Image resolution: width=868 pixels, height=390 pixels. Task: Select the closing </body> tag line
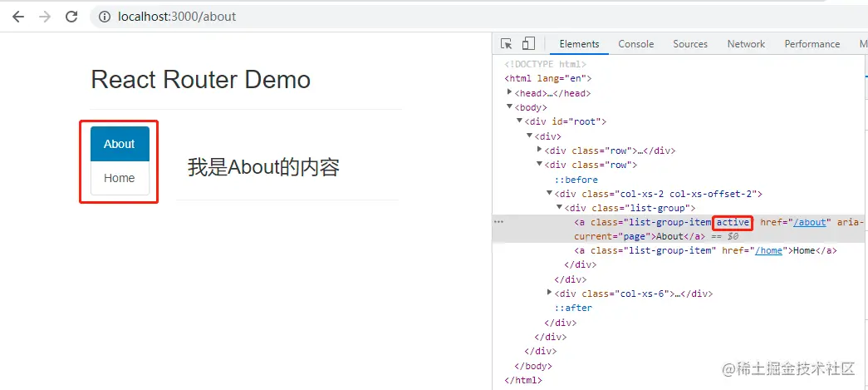coord(533,366)
